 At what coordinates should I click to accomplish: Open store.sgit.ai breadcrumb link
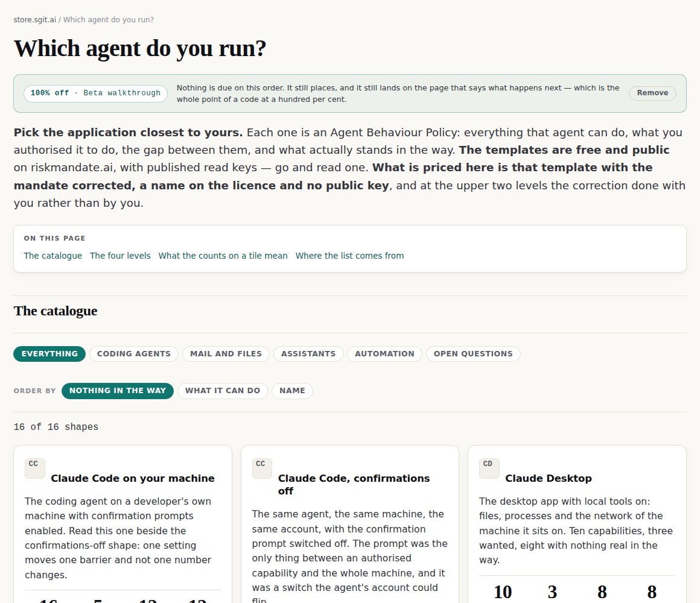[35, 20]
